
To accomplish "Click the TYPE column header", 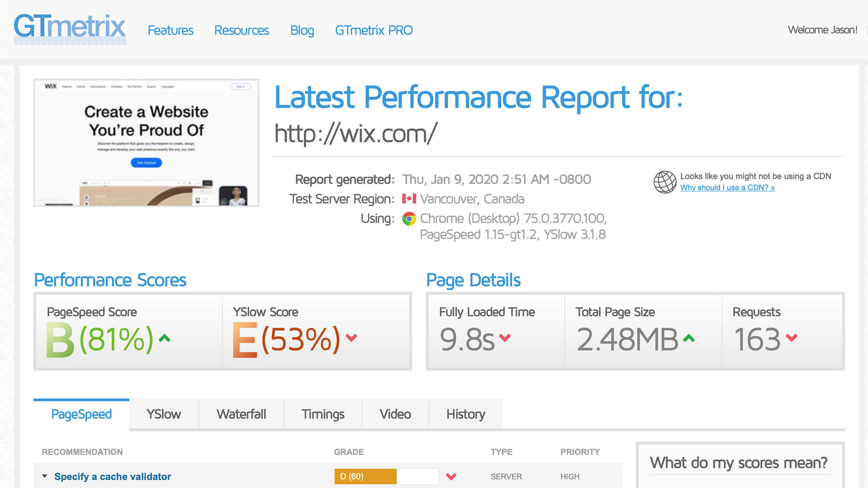I will tap(502, 452).
